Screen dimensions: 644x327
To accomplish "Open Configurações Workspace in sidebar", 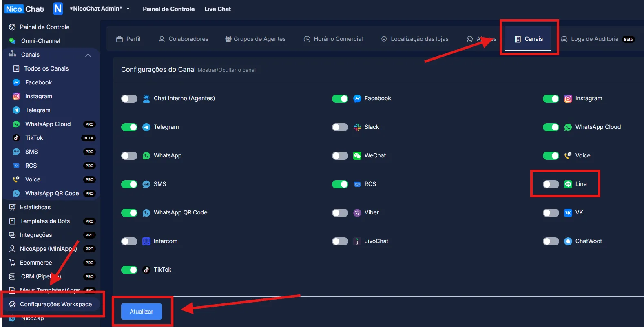I will pyautogui.click(x=52, y=304).
